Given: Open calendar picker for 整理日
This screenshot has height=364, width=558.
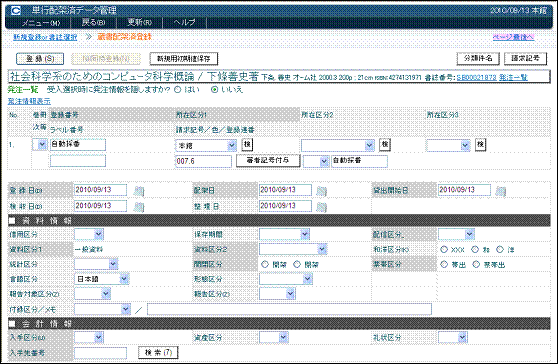Looking at the screenshot, I should tap(321, 207).
